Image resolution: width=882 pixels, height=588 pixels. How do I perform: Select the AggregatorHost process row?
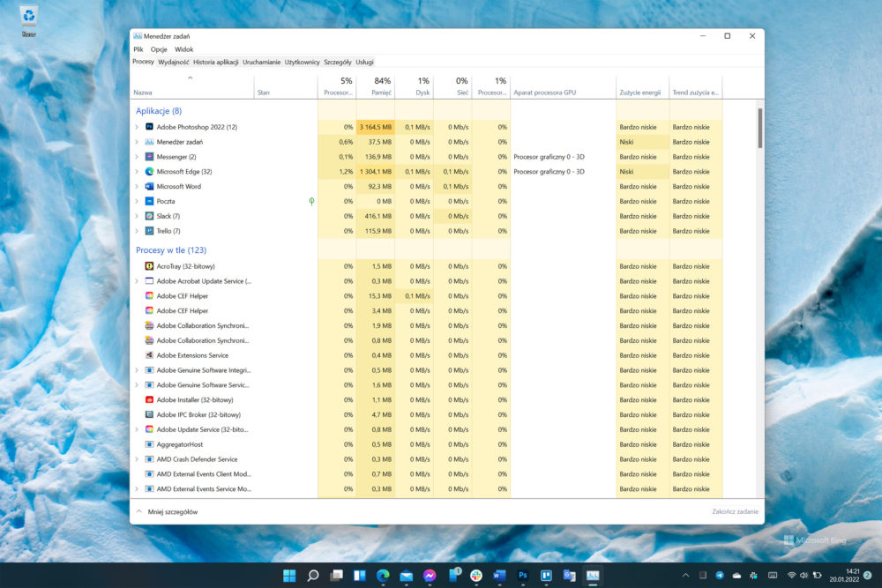(428, 444)
